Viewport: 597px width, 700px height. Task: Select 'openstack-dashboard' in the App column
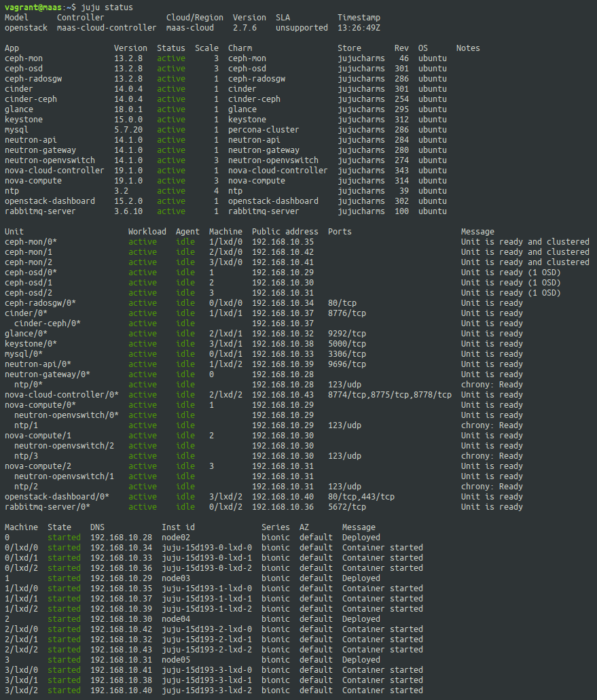50,201
